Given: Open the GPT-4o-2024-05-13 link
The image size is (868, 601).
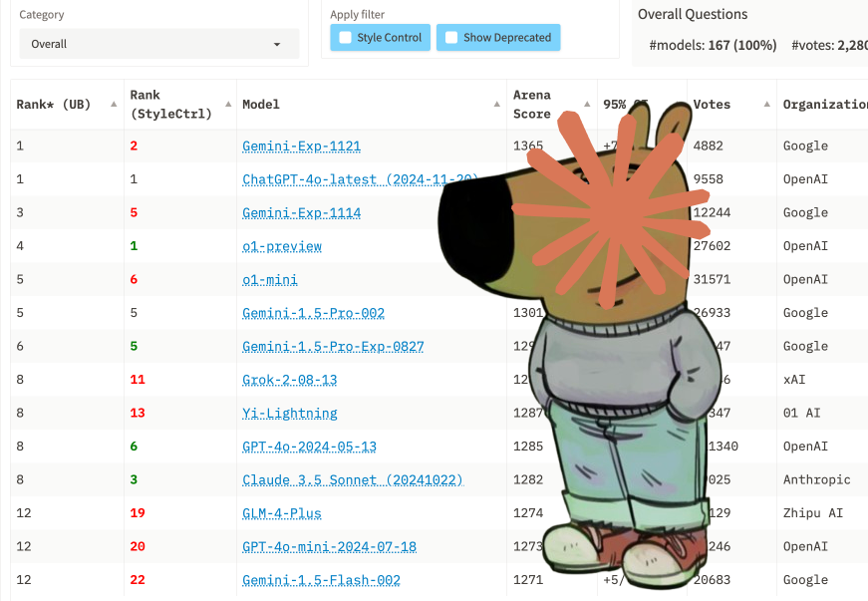Looking at the screenshot, I should click(x=309, y=447).
